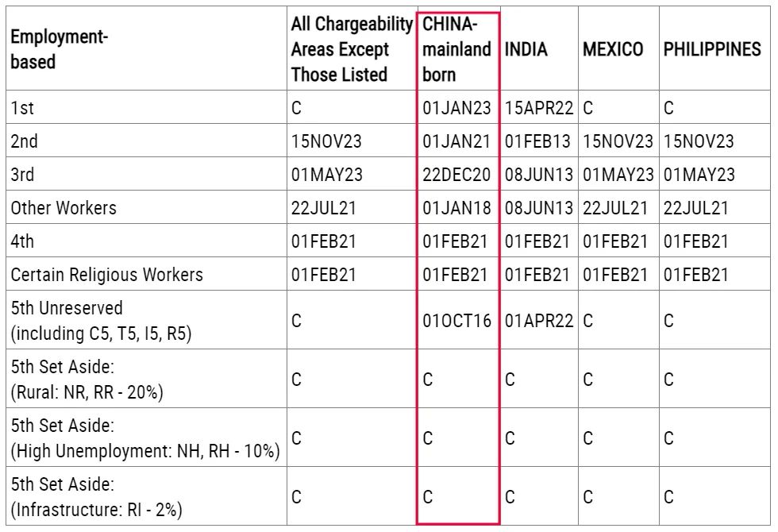Select the 01OCT16 date cell

click(456, 321)
